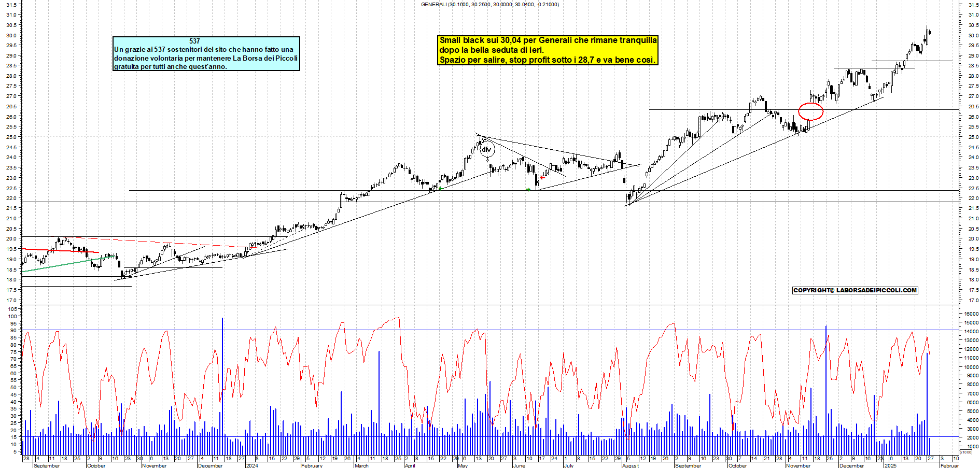Click the 'x1000' volume scale note
This screenshot has width=980, height=468.
[967, 452]
